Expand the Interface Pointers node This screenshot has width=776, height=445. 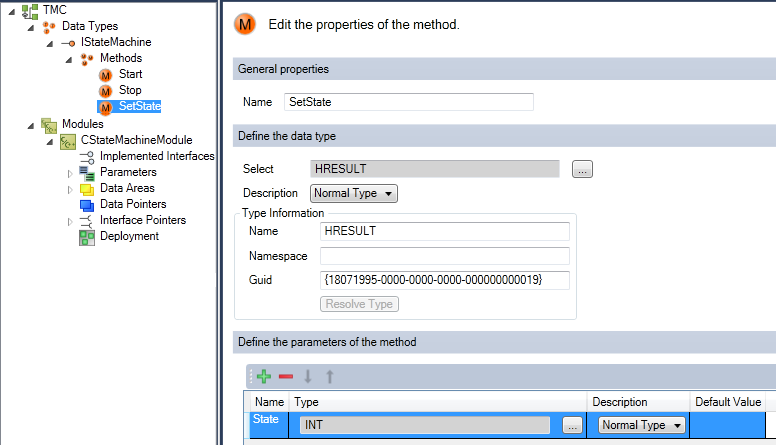tap(70, 222)
